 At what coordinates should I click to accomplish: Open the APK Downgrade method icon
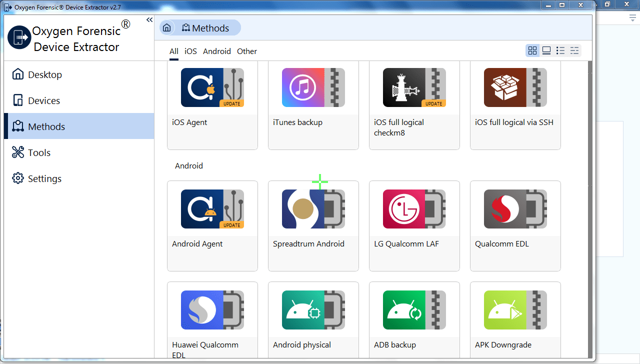[515, 310]
